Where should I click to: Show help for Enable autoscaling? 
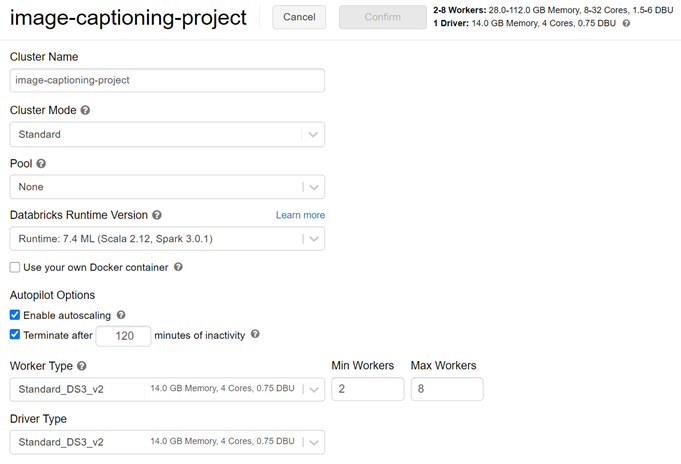pyautogui.click(x=121, y=315)
